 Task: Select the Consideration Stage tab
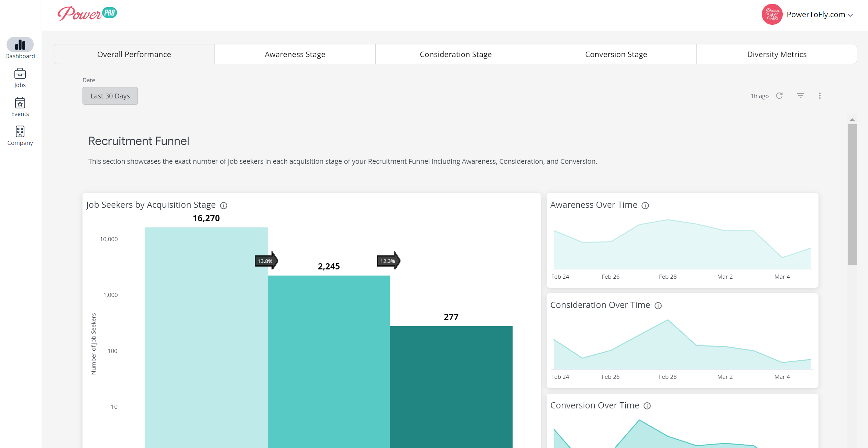455,54
